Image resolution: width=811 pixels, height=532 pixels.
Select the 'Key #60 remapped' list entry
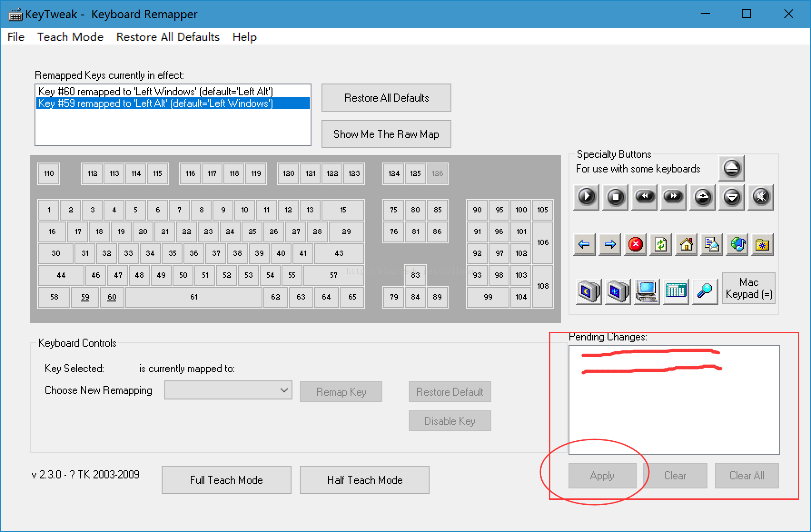click(173, 91)
